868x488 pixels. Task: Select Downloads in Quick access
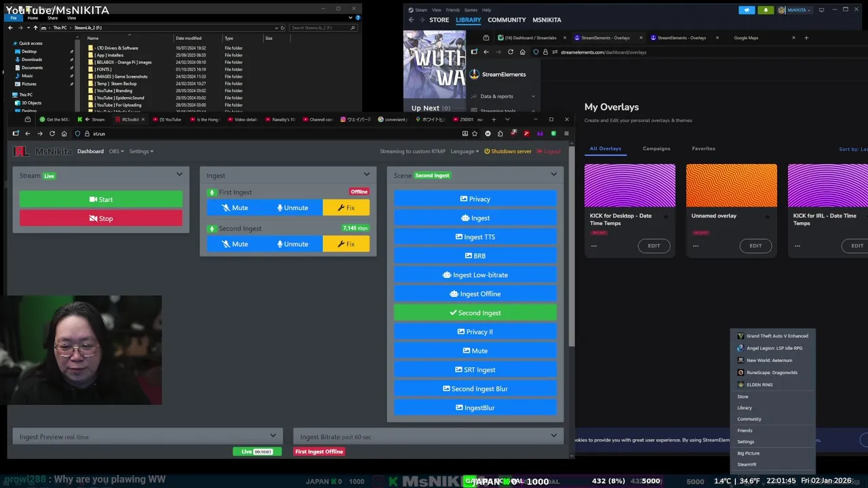click(x=31, y=60)
